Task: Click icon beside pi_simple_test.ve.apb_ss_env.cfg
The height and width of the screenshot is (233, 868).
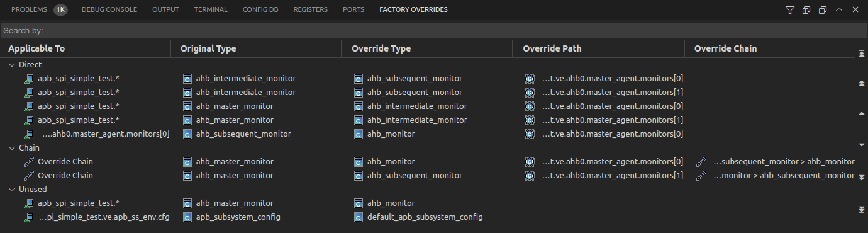Action: click(x=28, y=217)
